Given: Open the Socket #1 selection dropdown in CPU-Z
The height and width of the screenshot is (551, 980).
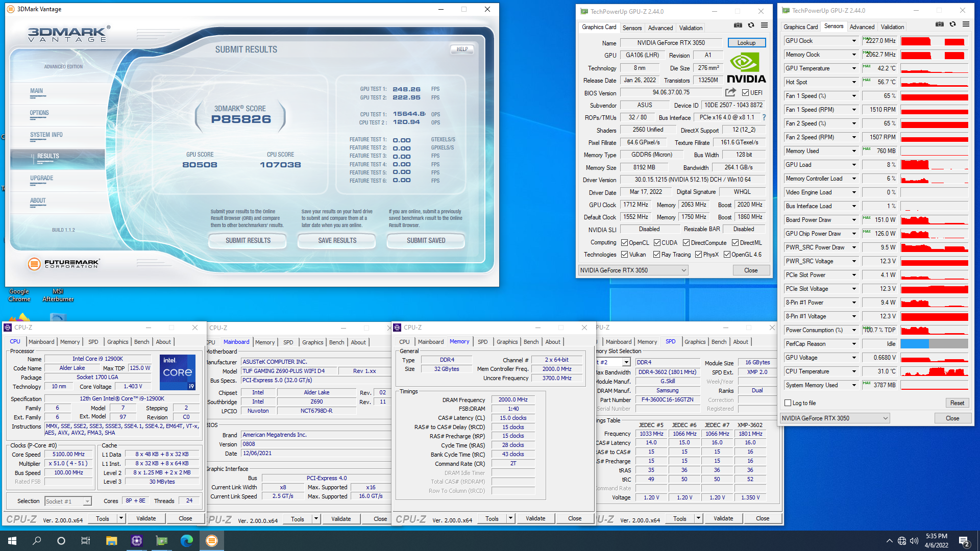Looking at the screenshot, I should (68, 502).
